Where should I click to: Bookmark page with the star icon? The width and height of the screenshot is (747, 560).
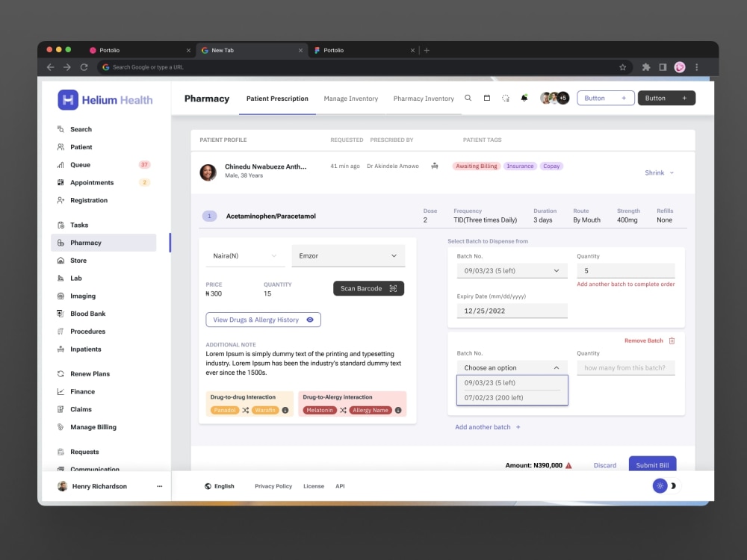(x=623, y=67)
